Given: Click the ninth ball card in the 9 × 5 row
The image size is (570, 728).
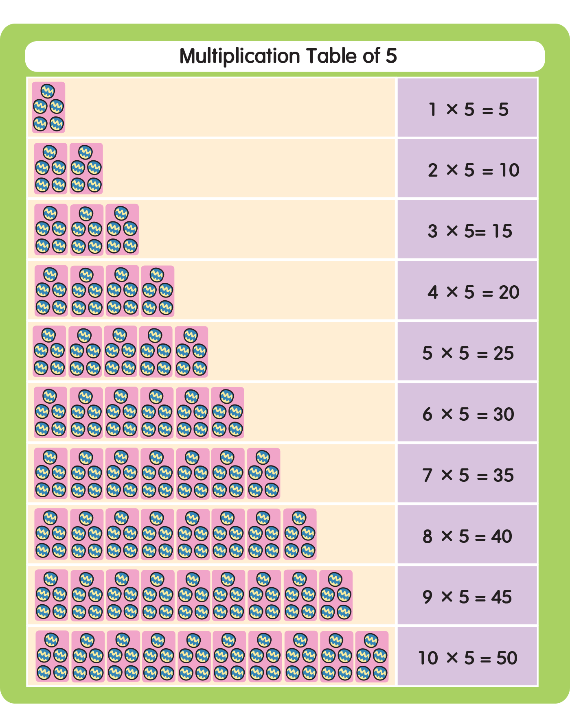Looking at the screenshot, I should pos(335,595).
